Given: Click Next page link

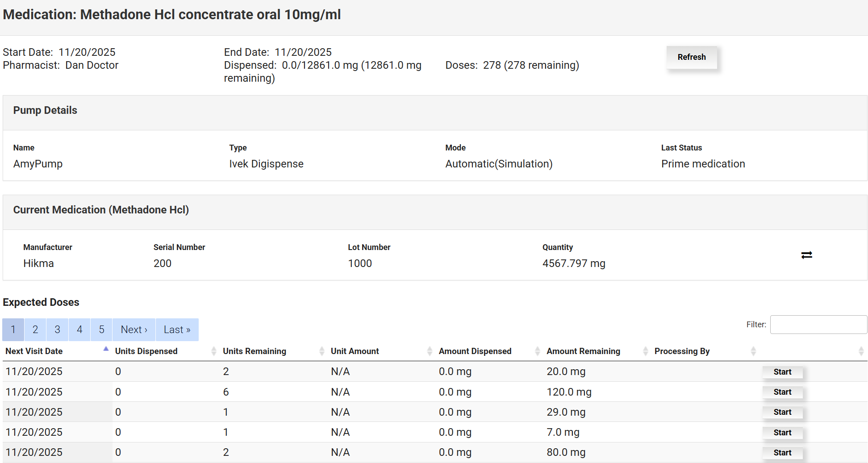Looking at the screenshot, I should click(x=134, y=330).
